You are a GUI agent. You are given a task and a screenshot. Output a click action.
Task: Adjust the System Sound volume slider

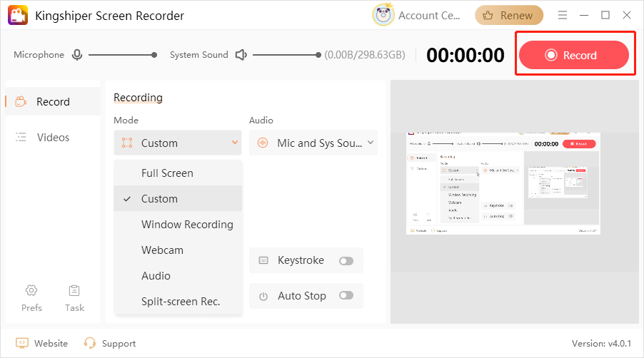click(x=287, y=55)
